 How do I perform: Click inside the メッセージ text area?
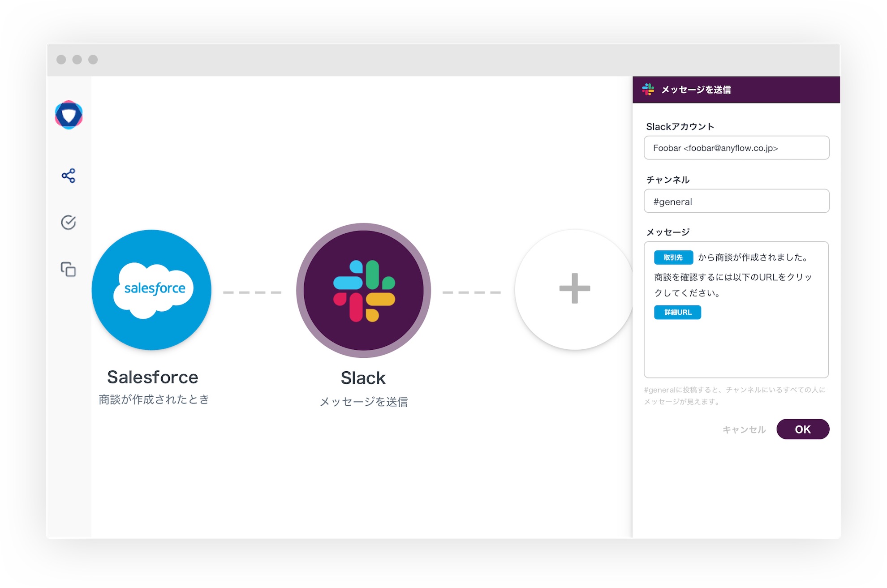[736, 347]
